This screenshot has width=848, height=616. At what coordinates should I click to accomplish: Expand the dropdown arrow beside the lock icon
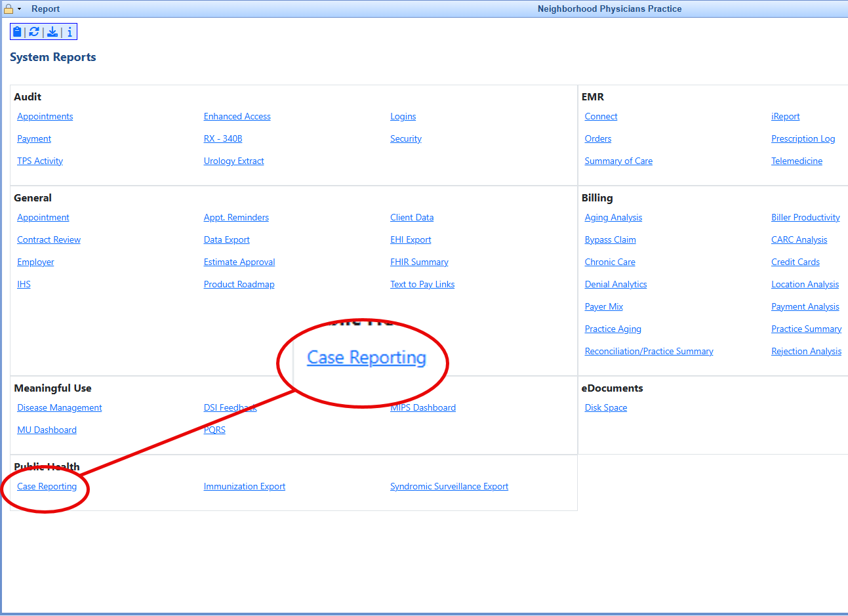coord(20,9)
